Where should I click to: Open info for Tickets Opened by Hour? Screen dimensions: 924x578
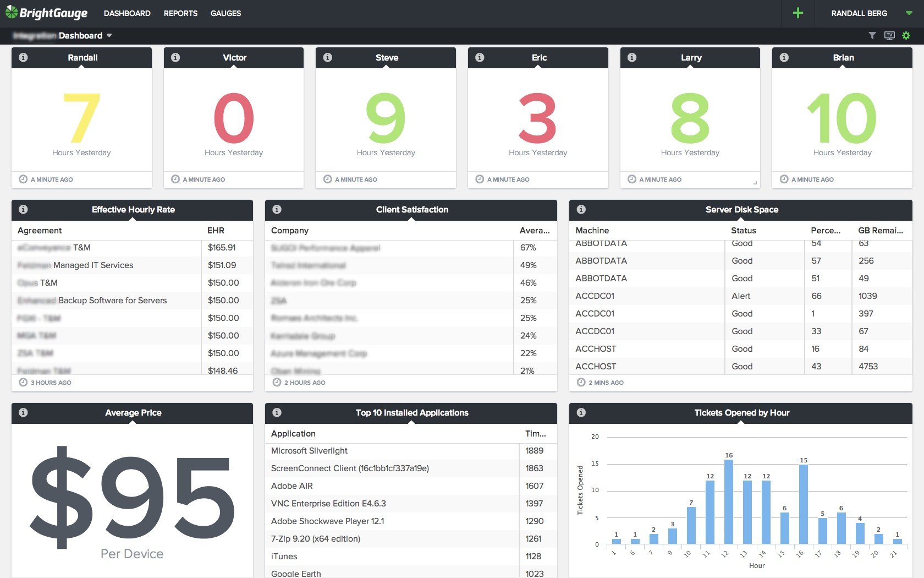[581, 412]
